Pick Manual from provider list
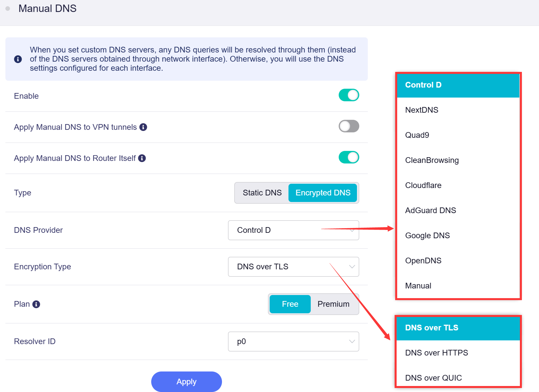The image size is (539, 392). 458,286
